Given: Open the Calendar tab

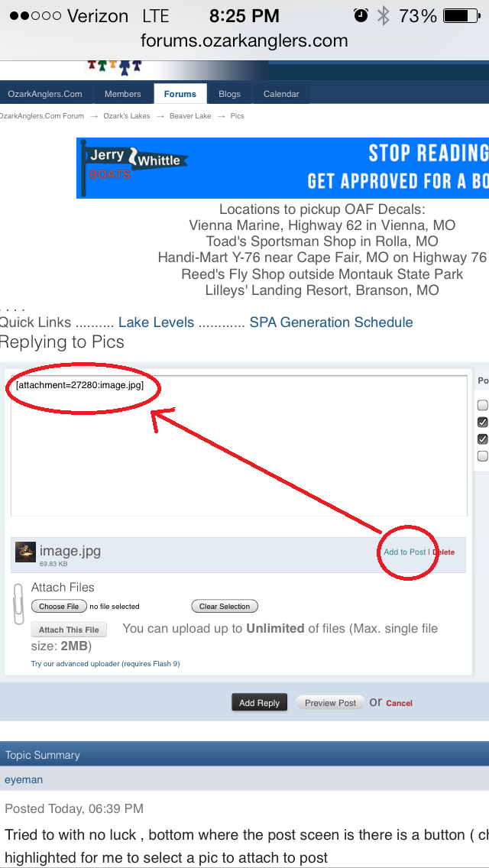Looking at the screenshot, I should [x=281, y=93].
